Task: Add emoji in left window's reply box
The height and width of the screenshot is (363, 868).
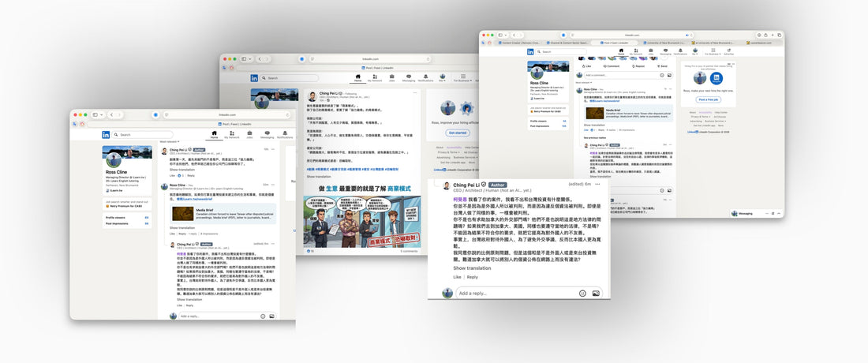Action: click(x=263, y=316)
